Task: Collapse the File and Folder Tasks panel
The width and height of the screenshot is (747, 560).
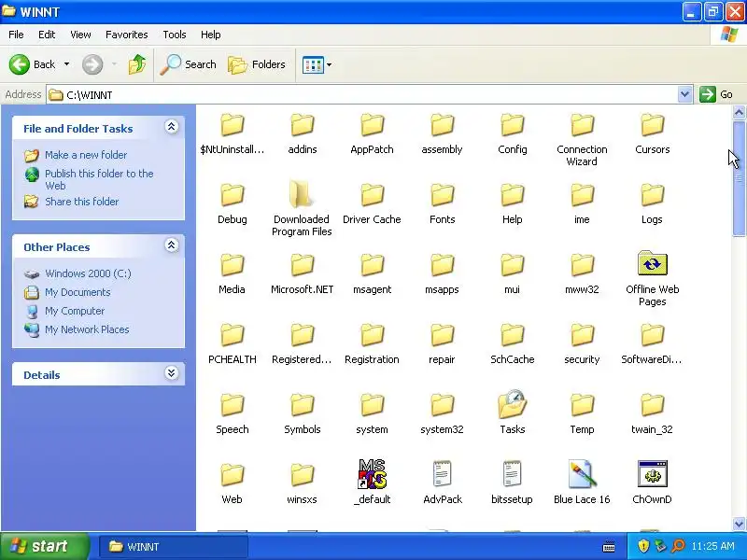Action: (172, 127)
